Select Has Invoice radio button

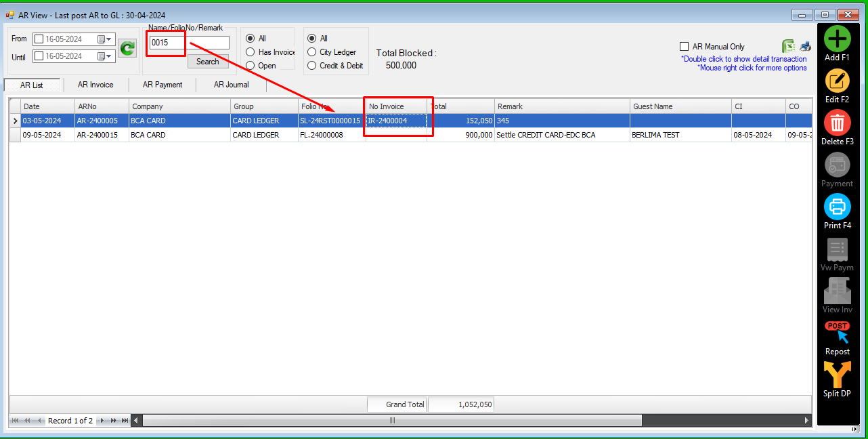(251, 52)
